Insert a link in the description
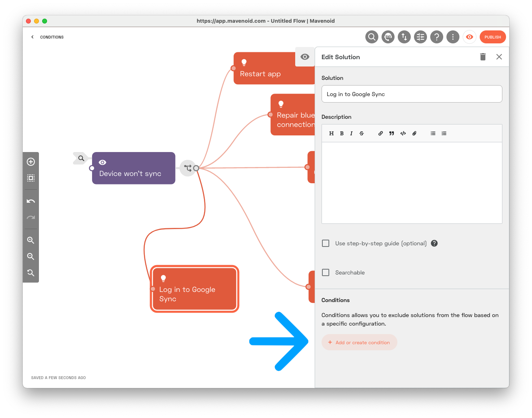 pos(380,133)
